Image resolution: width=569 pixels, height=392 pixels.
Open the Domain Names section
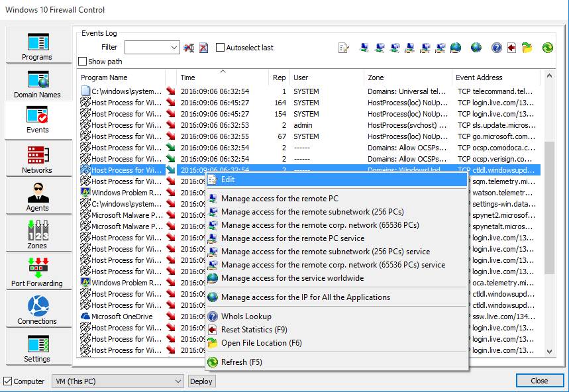click(38, 84)
